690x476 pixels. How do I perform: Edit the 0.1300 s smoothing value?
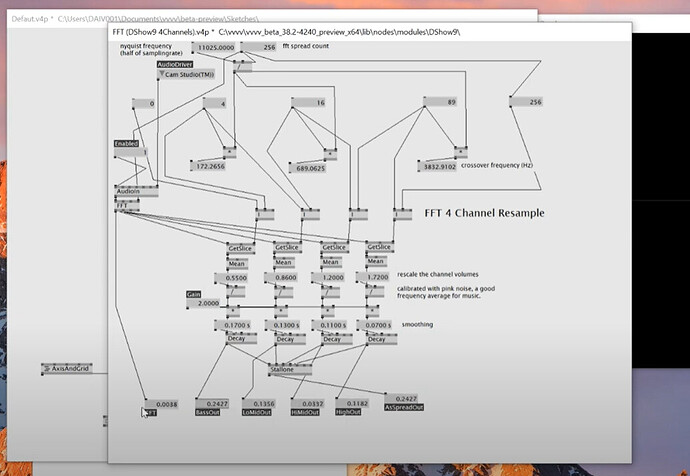click(x=283, y=325)
